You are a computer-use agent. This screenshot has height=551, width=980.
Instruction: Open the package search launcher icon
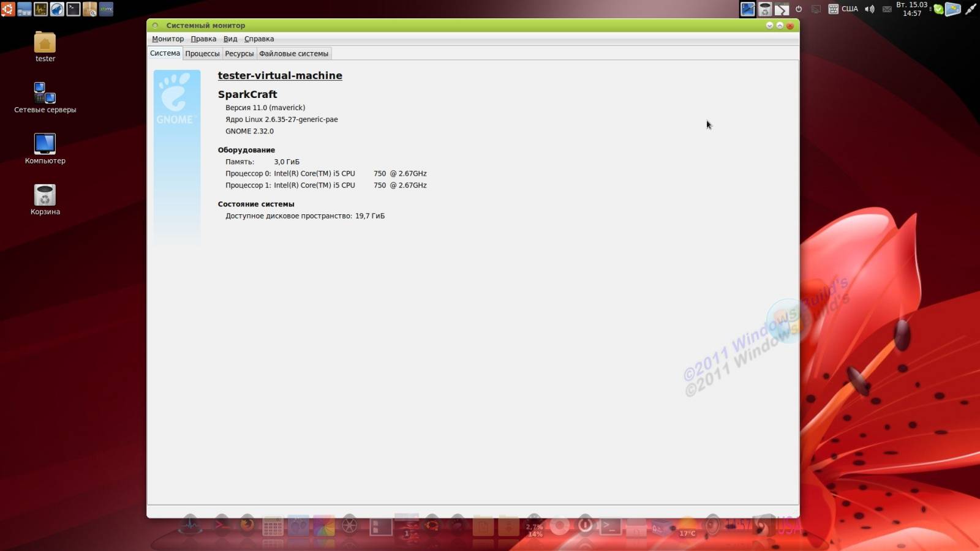point(89,9)
